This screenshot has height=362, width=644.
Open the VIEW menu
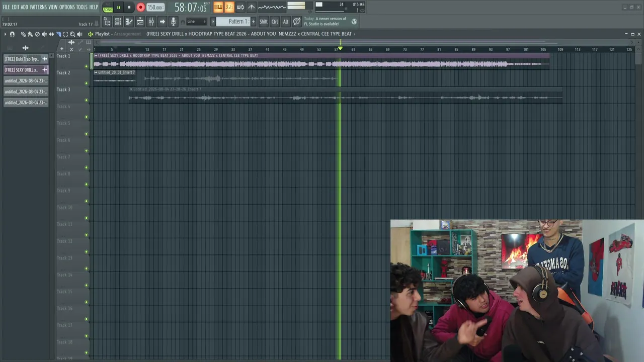(53, 7)
